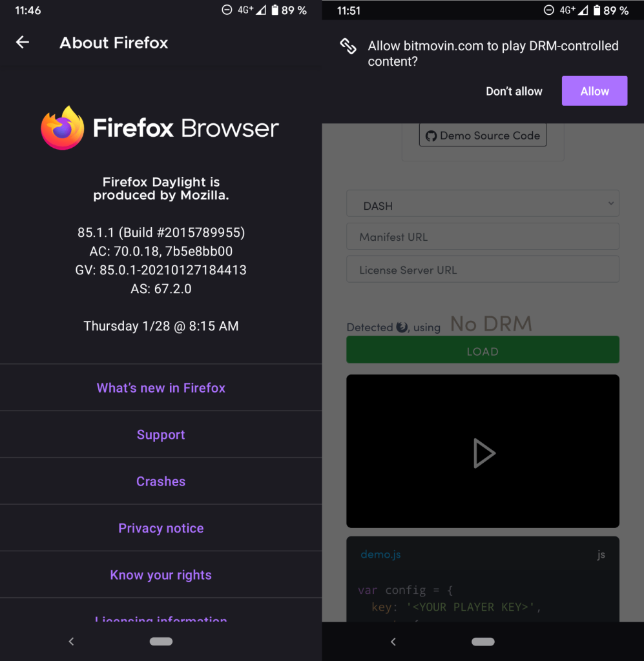Click the Allow button for DRM
The width and height of the screenshot is (644, 661).
coord(594,91)
